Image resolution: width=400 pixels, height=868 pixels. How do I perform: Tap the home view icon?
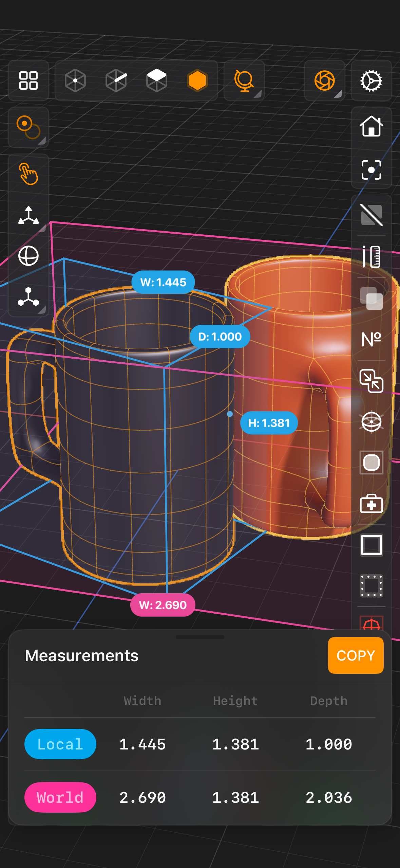[x=371, y=126]
